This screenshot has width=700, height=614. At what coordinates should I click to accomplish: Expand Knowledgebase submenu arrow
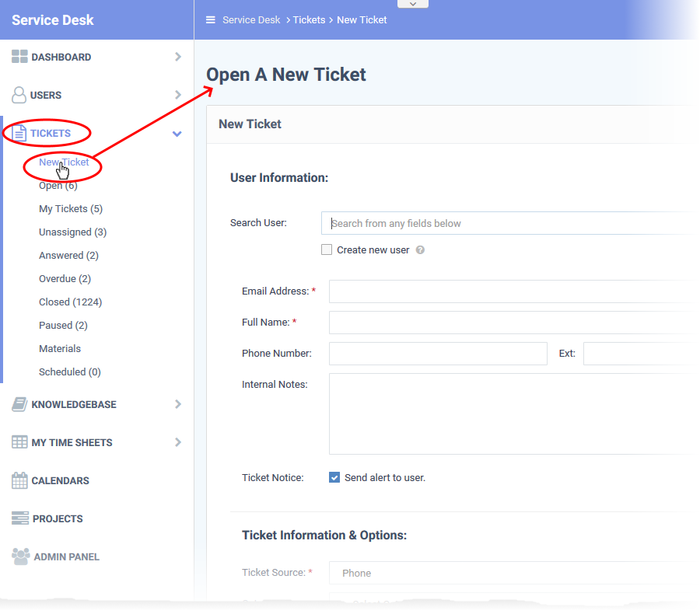(x=178, y=404)
